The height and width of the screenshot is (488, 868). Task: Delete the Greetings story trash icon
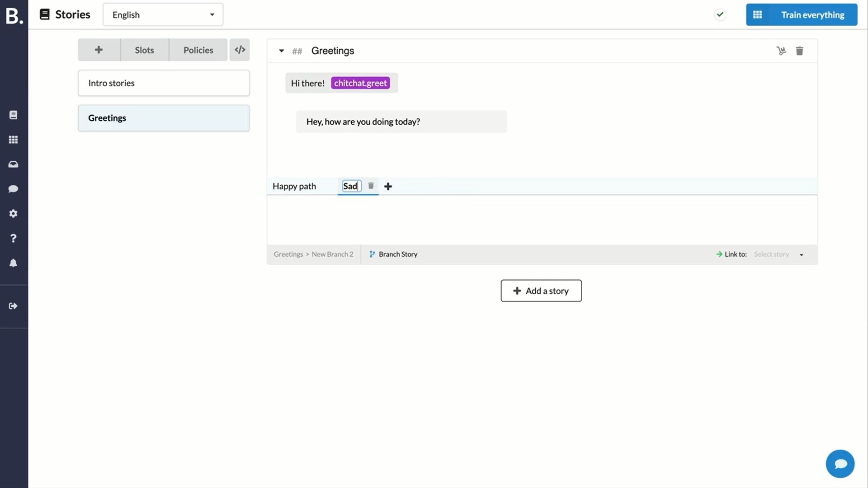tap(799, 51)
